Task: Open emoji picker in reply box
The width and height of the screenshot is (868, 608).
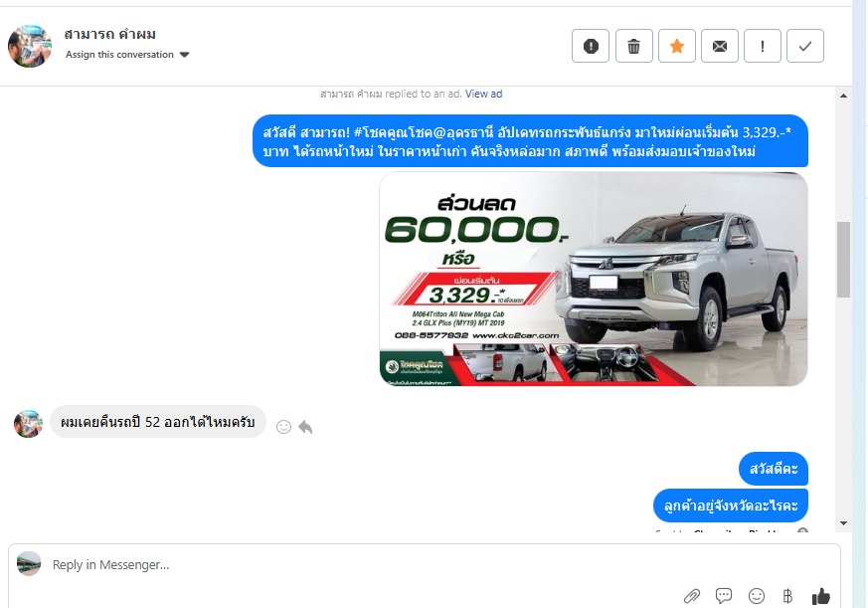Action: [757, 596]
